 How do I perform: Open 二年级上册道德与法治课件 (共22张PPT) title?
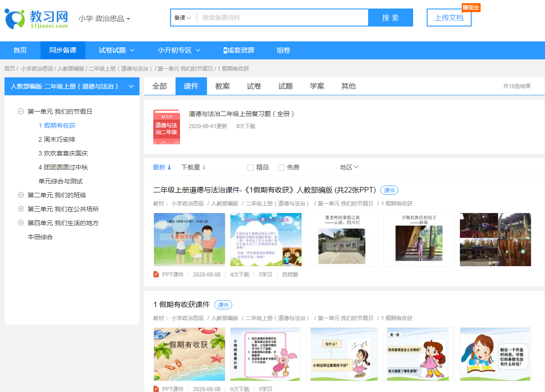tap(265, 190)
